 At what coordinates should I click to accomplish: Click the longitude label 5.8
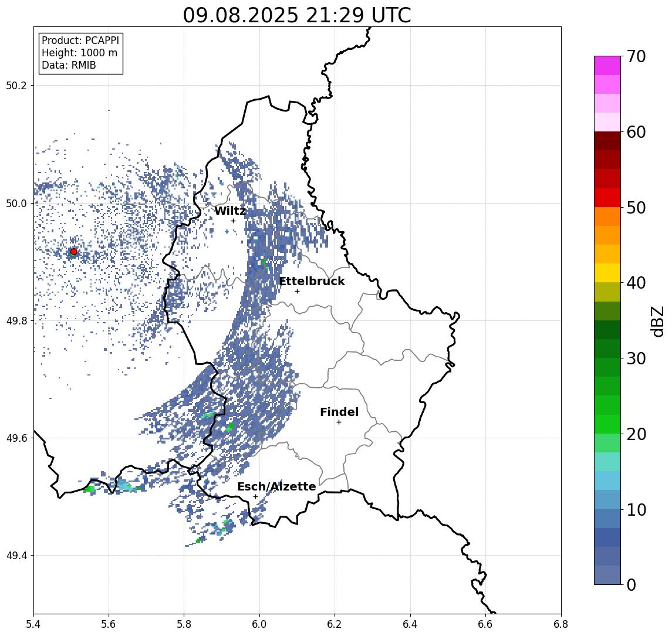184,624
